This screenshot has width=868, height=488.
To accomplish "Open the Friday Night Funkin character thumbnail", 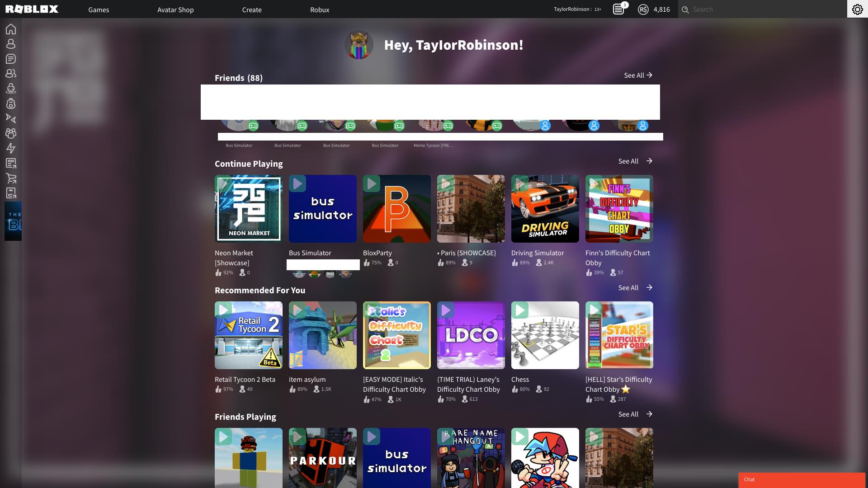I will [x=545, y=458].
